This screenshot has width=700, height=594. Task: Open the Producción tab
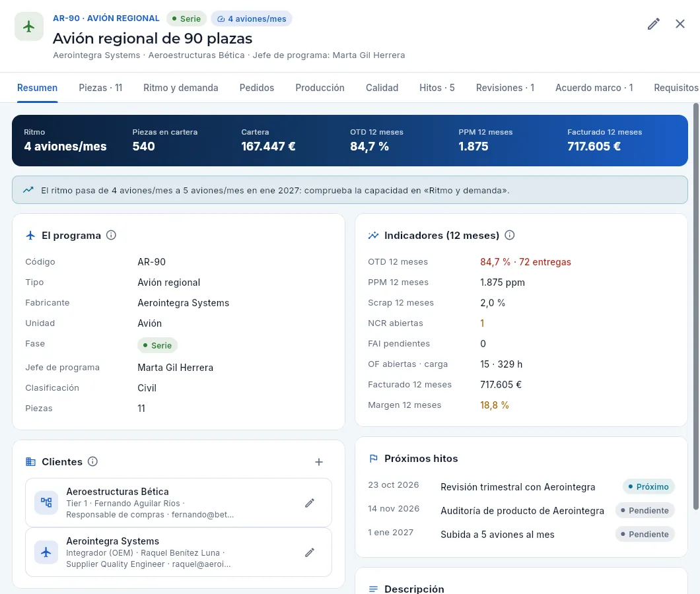tap(320, 88)
